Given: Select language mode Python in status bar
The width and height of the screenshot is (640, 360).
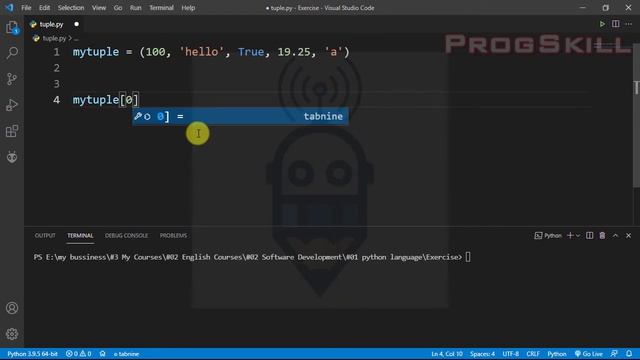Looking at the screenshot, I should tap(557, 354).
